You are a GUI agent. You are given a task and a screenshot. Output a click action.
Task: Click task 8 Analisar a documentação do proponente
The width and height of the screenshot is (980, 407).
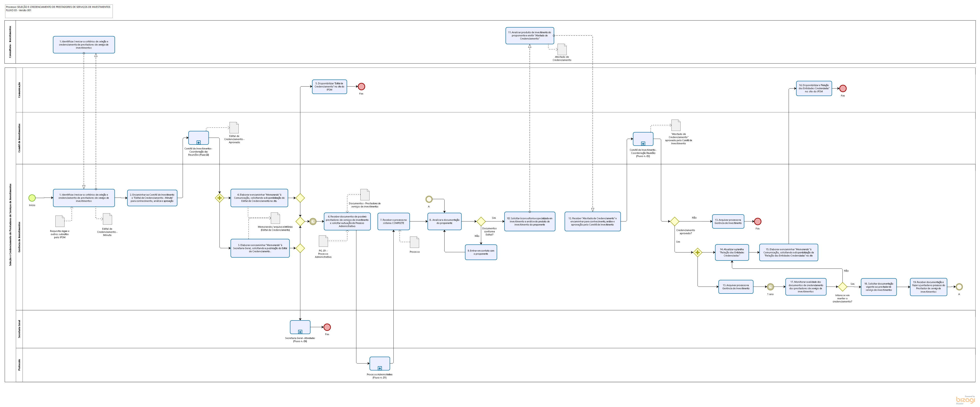(x=444, y=221)
